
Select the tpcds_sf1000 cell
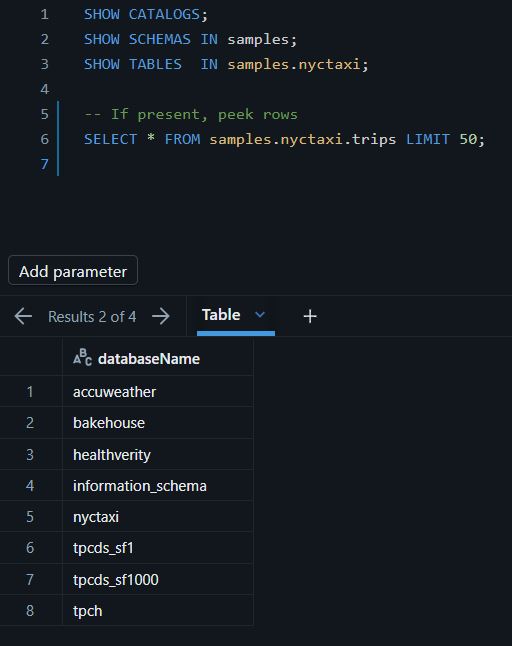158,579
